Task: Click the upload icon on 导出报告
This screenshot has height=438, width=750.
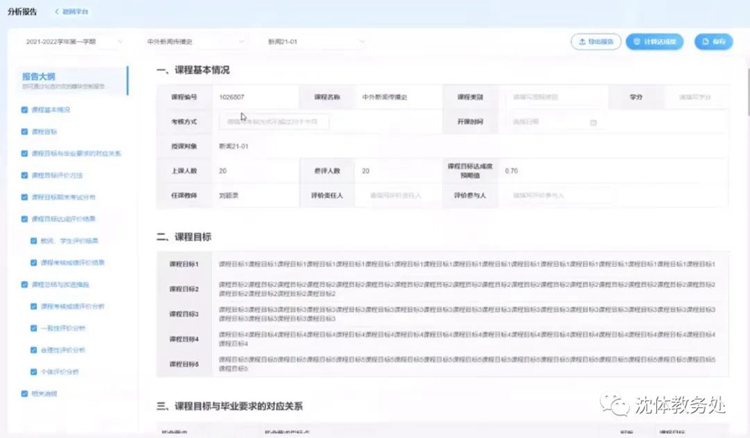Action: 582,42
